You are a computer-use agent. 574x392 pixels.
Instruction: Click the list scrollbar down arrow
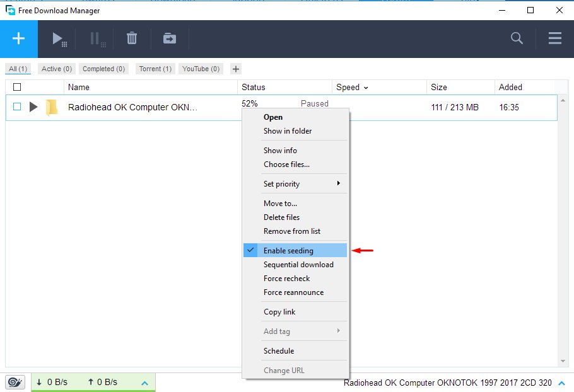point(563,361)
